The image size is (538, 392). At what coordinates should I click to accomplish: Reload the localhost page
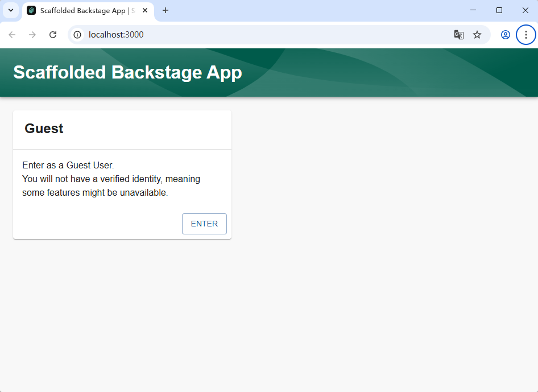[53, 35]
